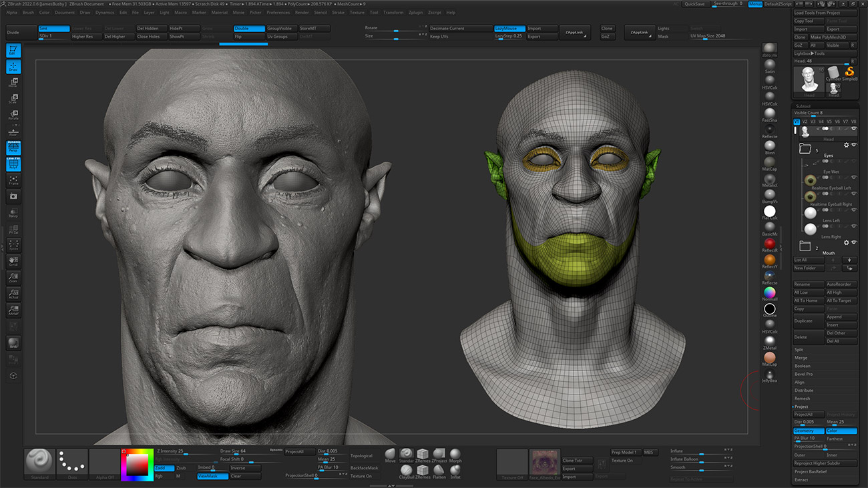Pick the Inflat brush icon
The width and height of the screenshot is (868, 488).
pyautogui.click(x=455, y=472)
